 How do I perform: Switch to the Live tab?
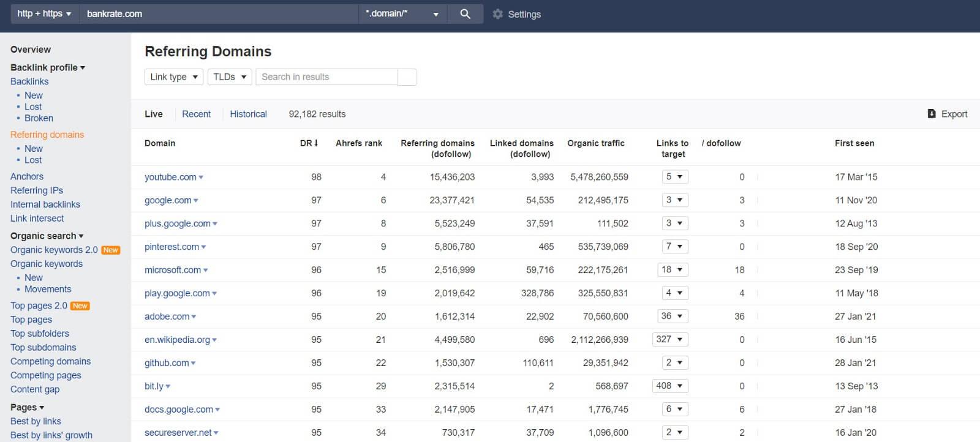click(154, 114)
